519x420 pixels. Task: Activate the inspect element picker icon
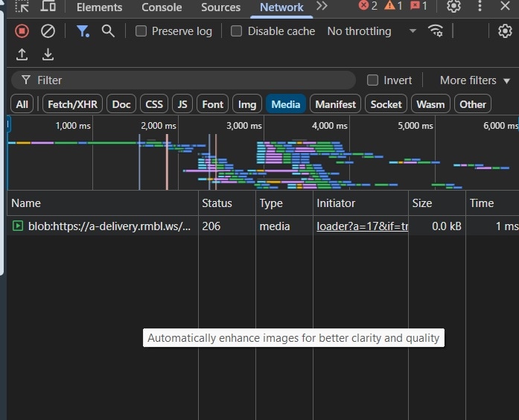[x=22, y=6]
